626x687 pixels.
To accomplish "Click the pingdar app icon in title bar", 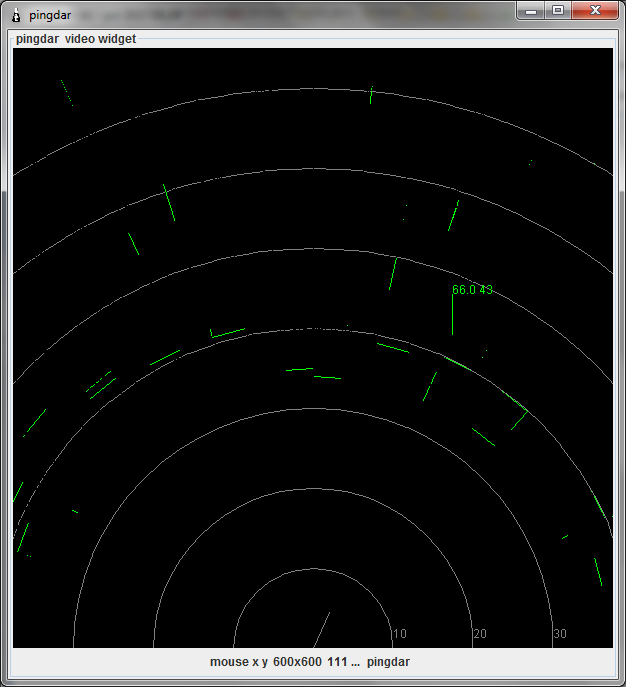I will click(16, 15).
